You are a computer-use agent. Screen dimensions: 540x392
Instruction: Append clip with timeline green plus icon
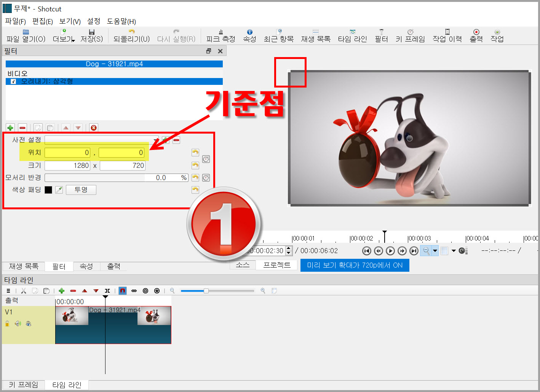pos(62,291)
